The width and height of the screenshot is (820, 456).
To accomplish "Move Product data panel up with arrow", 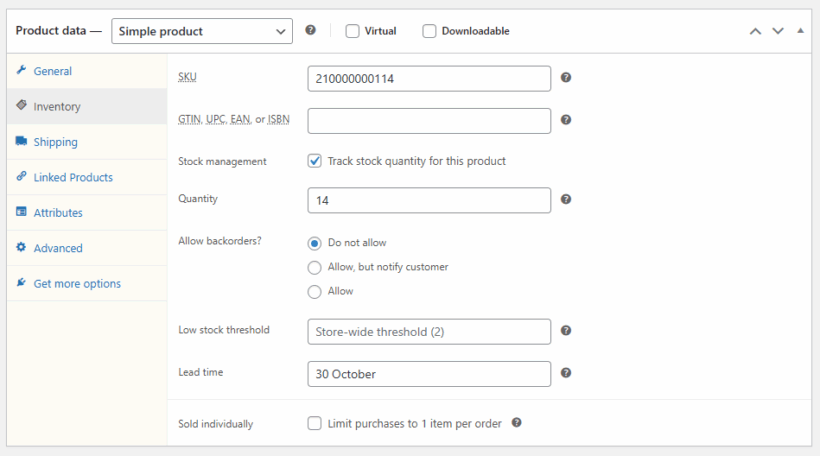I will click(756, 31).
